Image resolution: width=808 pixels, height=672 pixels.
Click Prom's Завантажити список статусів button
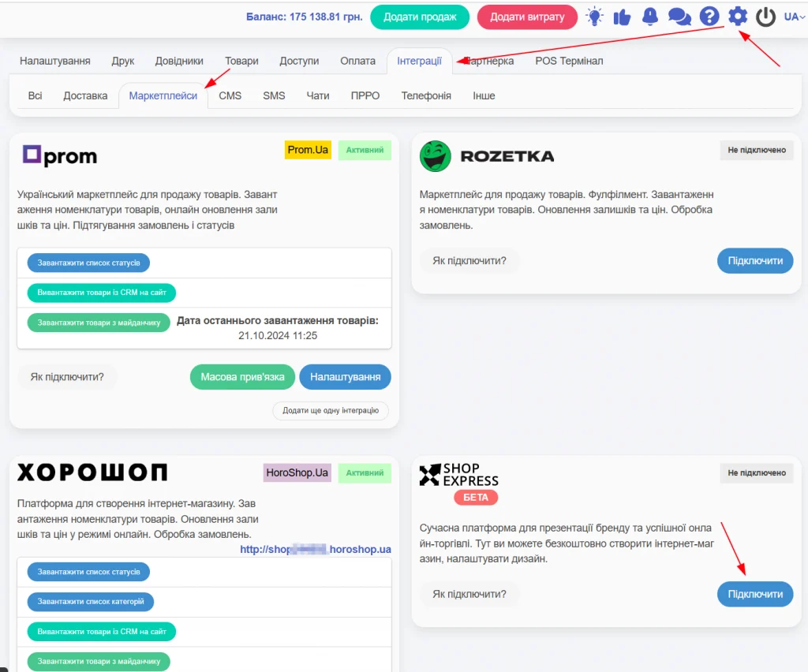click(88, 263)
